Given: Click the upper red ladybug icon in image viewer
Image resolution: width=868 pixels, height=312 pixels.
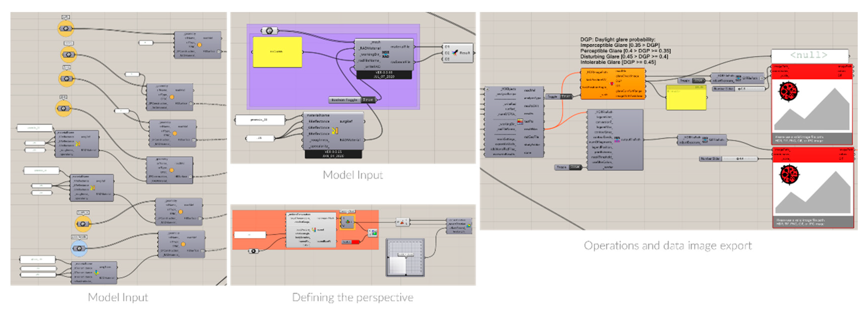Looking at the screenshot, I should (x=788, y=91).
